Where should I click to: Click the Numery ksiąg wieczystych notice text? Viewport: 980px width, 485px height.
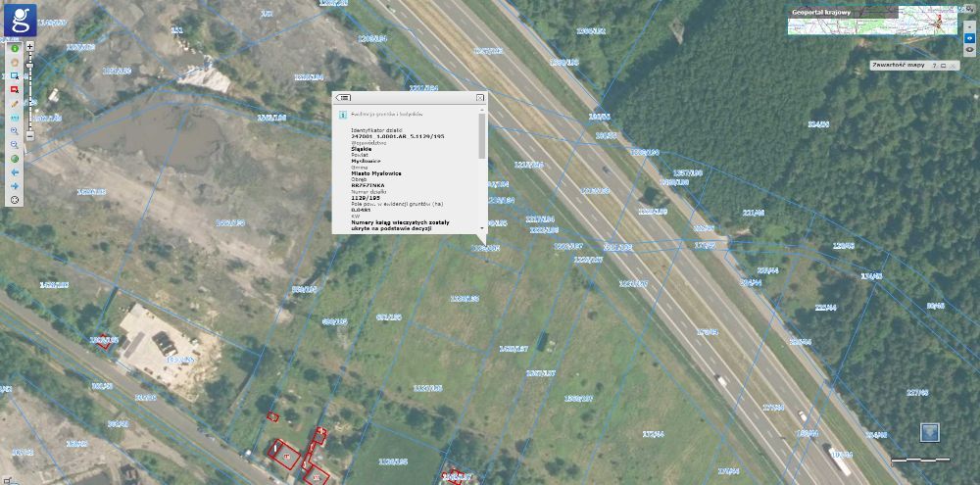pyautogui.click(x=401, y=225)
